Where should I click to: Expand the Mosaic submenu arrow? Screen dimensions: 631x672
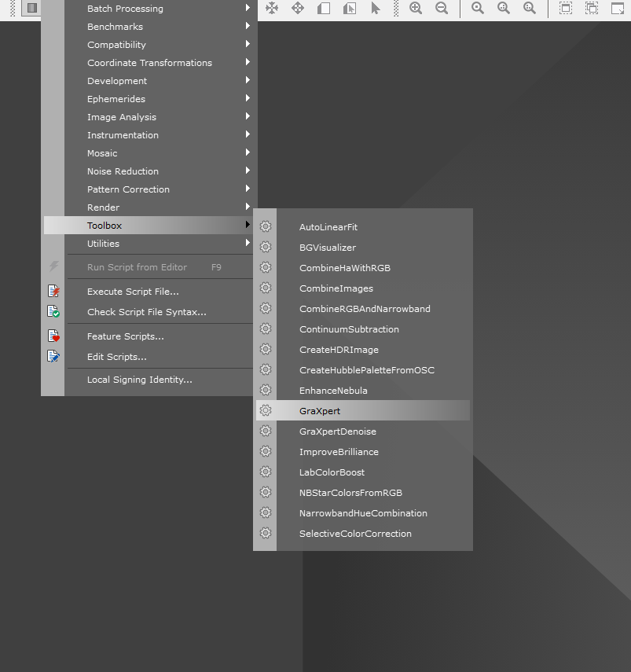[x=248, y=152]
